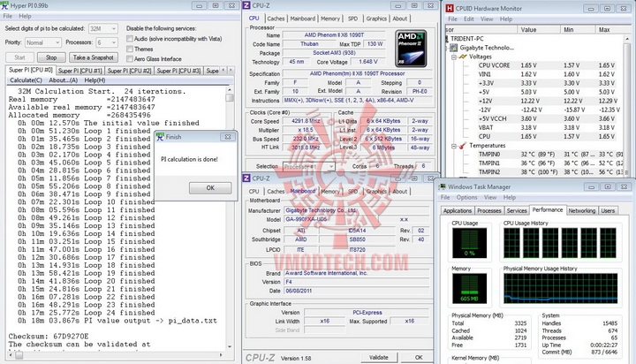Open the Memory tab in the upper CPU-Z window
This screenshot has height=364, width=636.
point(330,19)
